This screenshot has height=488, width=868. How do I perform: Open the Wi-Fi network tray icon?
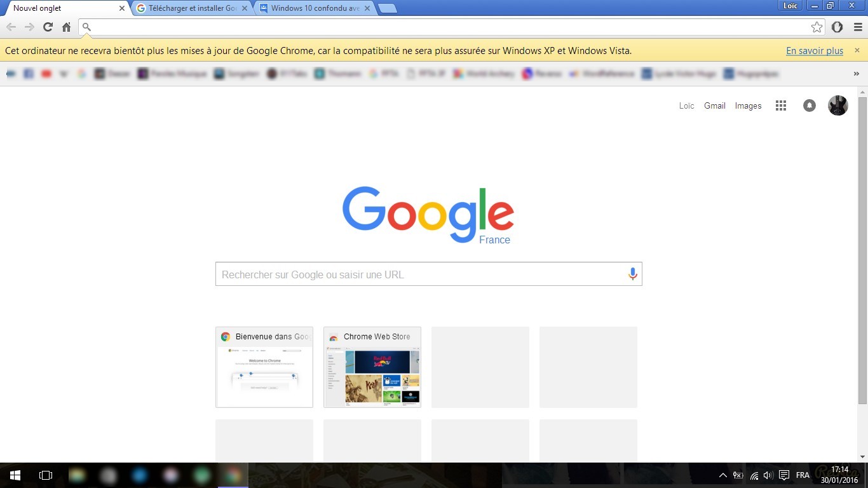coord(754,475)
